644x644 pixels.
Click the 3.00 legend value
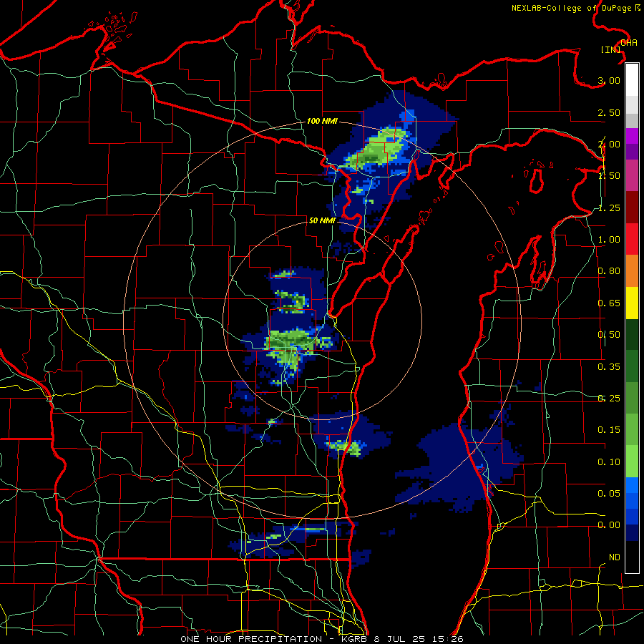click(x=609, y=80)
